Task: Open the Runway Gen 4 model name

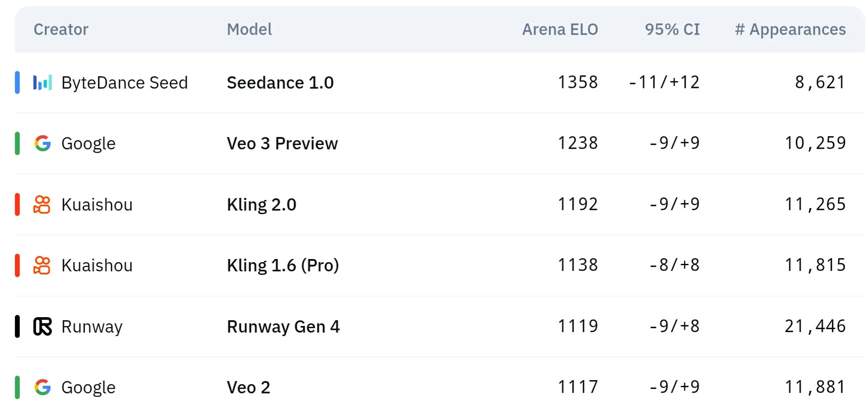Action: tap(283, 327)
